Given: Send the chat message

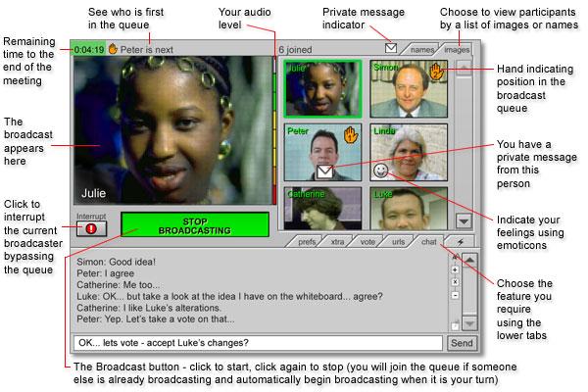Looking at the screenshot, I should point(462,343).
